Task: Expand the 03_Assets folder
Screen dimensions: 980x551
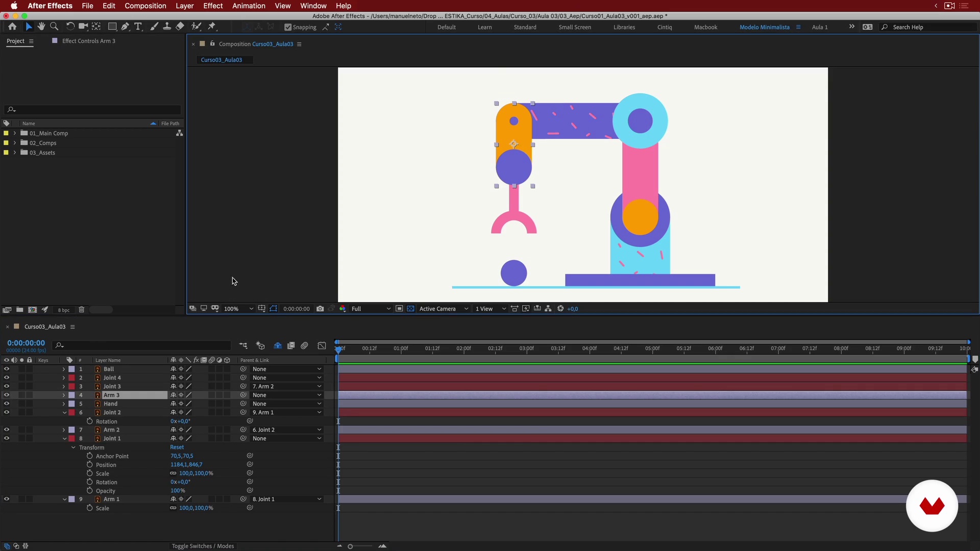Action: (x=15, y=153)
